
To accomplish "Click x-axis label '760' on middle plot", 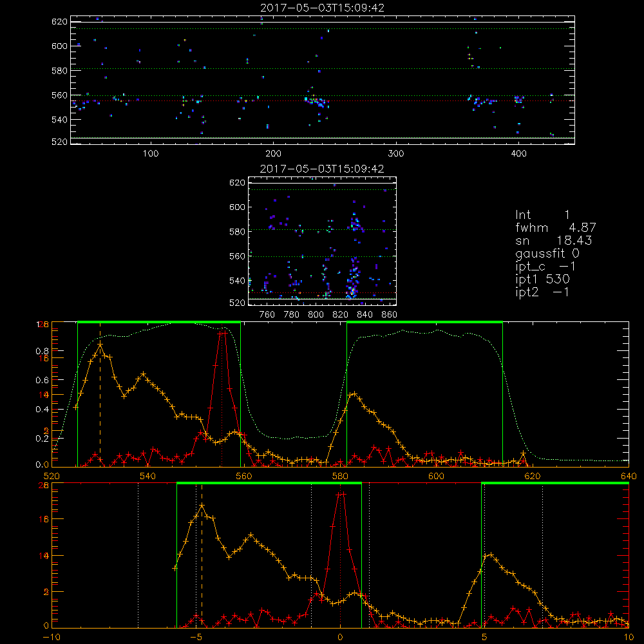I will (x=267, y=315).
